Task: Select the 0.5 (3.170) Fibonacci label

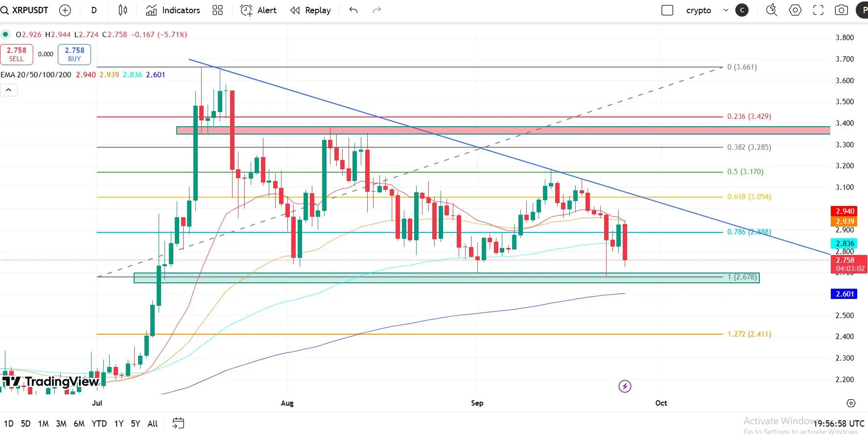Action: click(x=745, y=172)
